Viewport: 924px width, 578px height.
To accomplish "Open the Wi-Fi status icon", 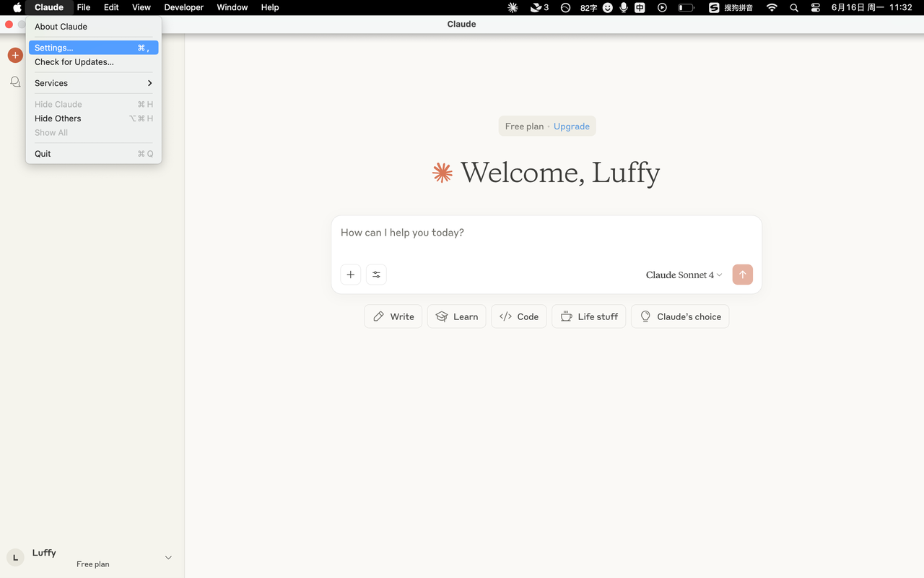I will point(772,7).
